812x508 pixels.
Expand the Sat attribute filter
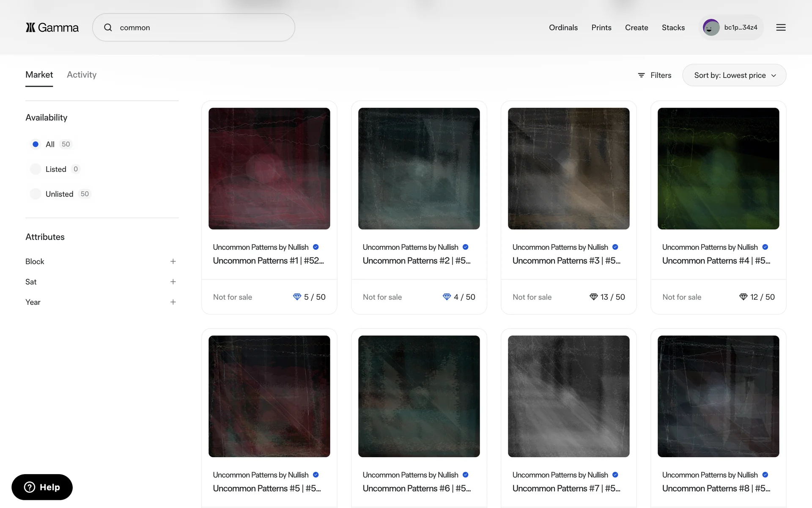point(173,282)
